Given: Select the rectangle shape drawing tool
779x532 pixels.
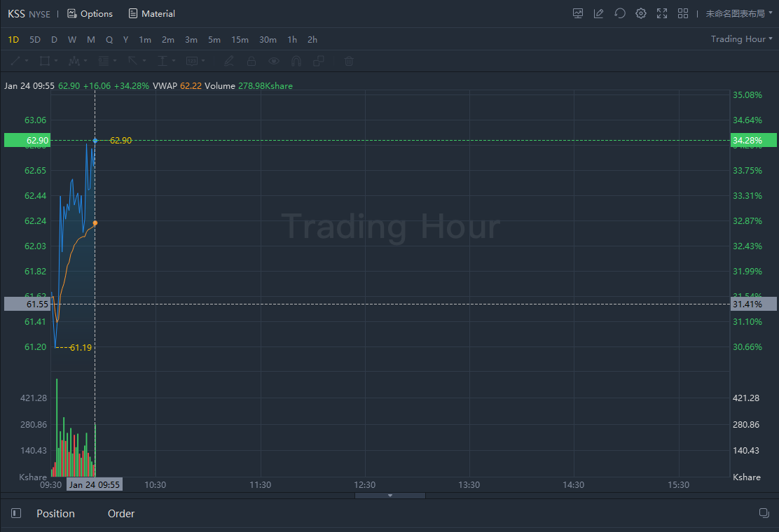Looking at the screenshot, I should pos(45,61).
